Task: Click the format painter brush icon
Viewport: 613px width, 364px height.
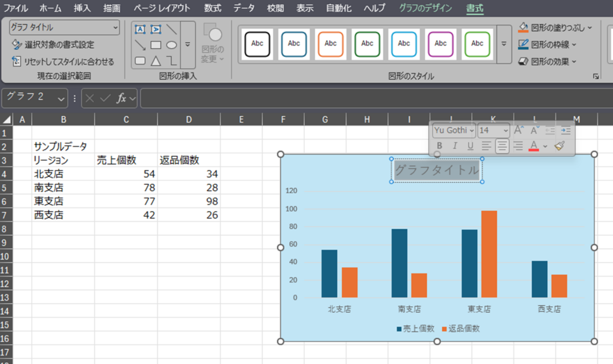Action: (560, 145)
